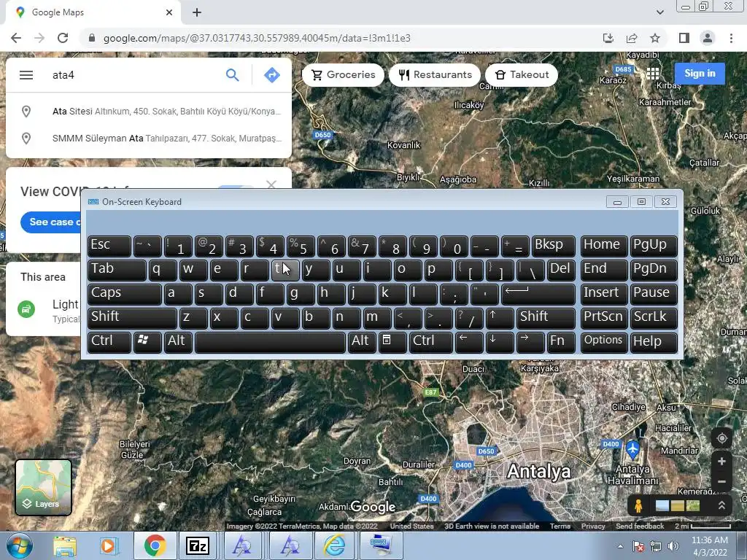Open Options on the On-Screen Keyboard

(603, 342)
